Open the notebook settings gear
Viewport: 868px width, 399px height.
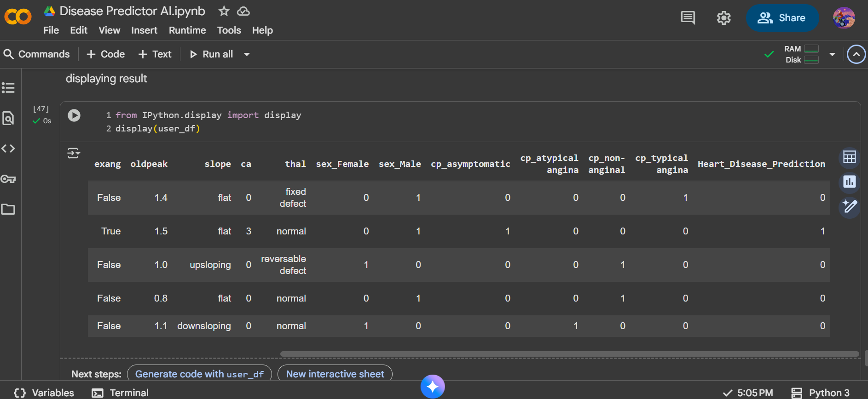point(723,18)
